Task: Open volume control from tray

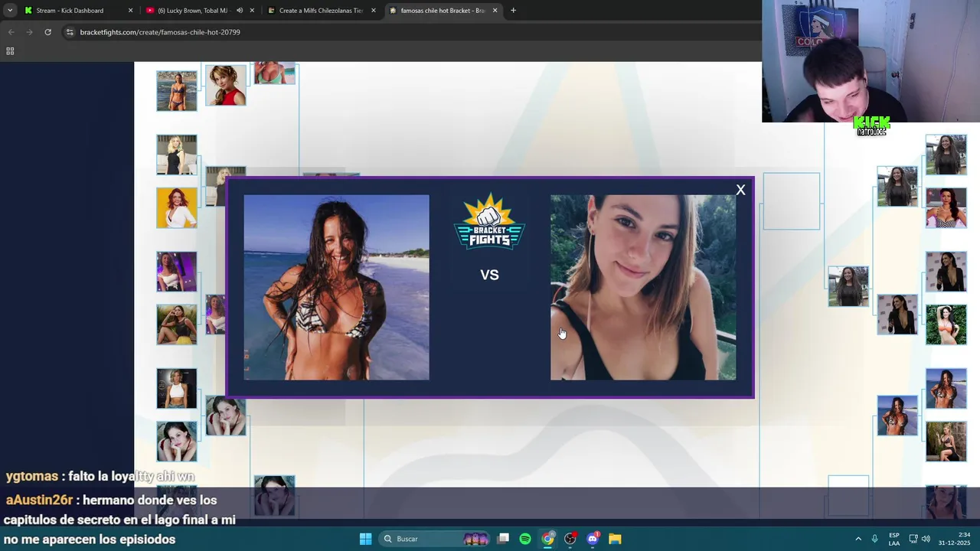Action: pyautogui.click(x=926, y=539)
